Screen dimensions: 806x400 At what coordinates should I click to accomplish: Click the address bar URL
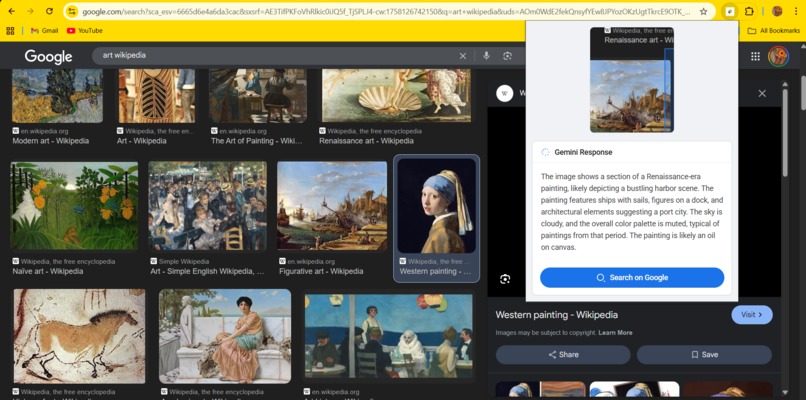tap(386, 11)
